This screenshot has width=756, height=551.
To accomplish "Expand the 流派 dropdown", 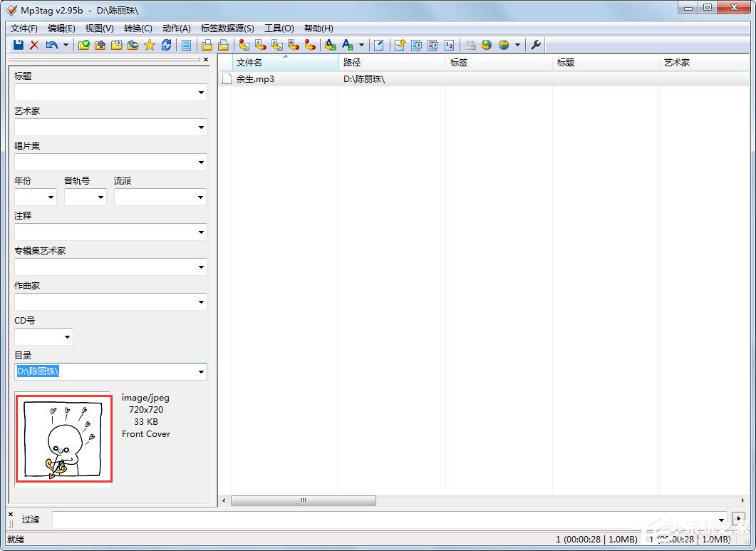I will click(x=201, y=197).
